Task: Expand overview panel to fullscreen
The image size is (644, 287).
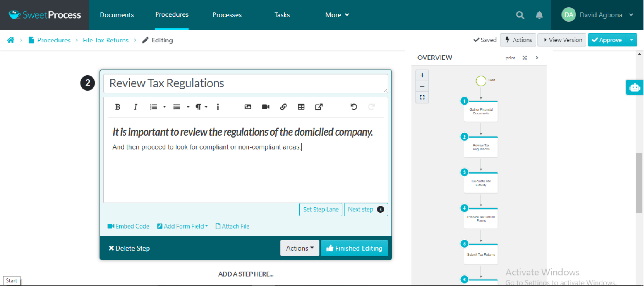Action: [525, 58]
